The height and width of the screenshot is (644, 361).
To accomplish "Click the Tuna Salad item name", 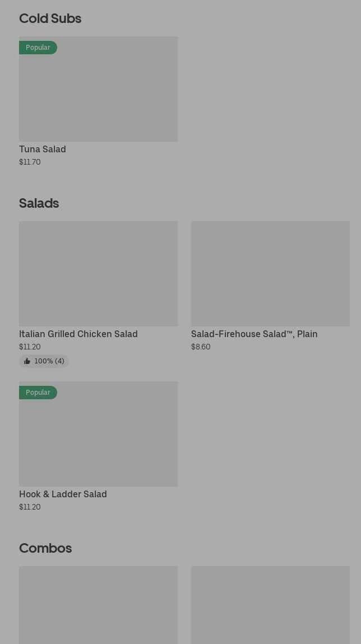I will tap(43, 149).
